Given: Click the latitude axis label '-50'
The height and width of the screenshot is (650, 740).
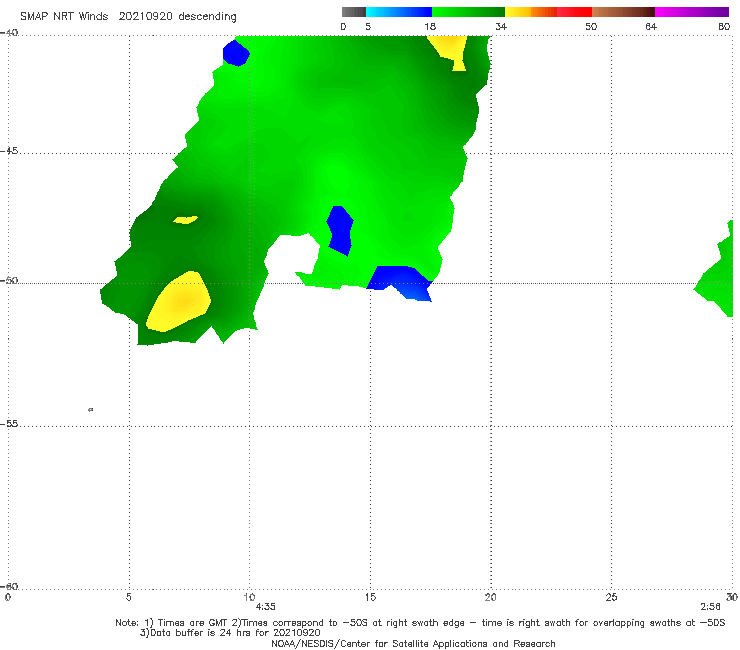Looking at the screenshot, I should [9, 280].
